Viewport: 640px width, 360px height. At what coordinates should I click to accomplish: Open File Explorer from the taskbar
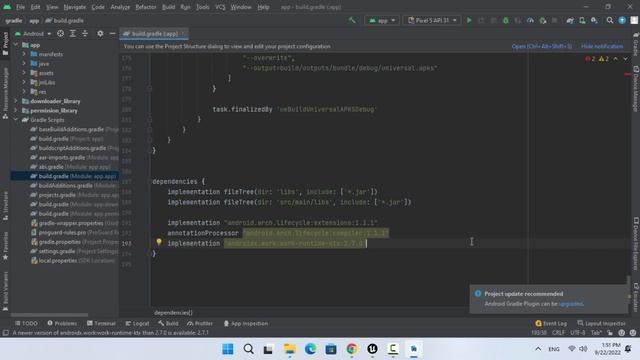[x=290, y=349]
